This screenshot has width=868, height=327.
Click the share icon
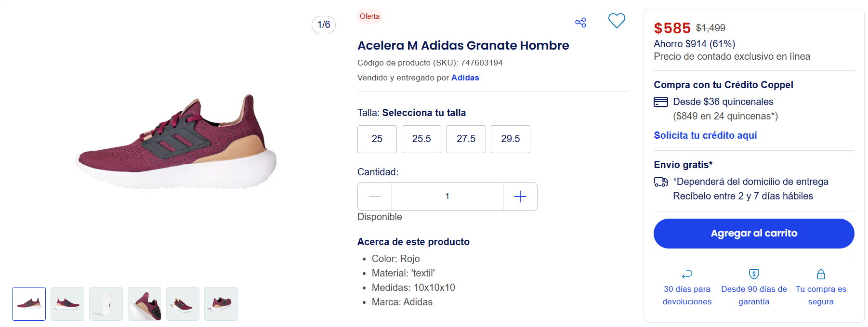[580, 23]
